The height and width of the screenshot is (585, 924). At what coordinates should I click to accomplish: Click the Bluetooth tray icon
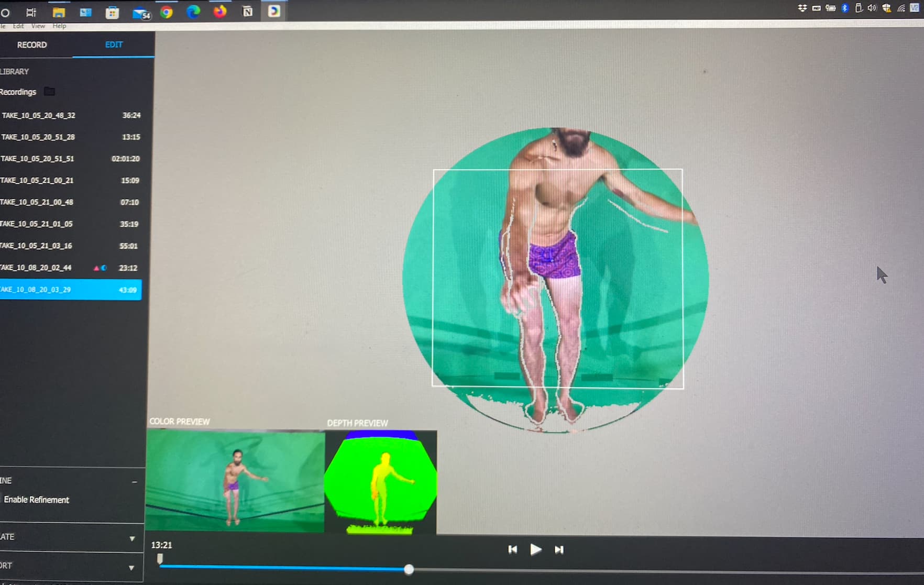click(x=844, y=8)
